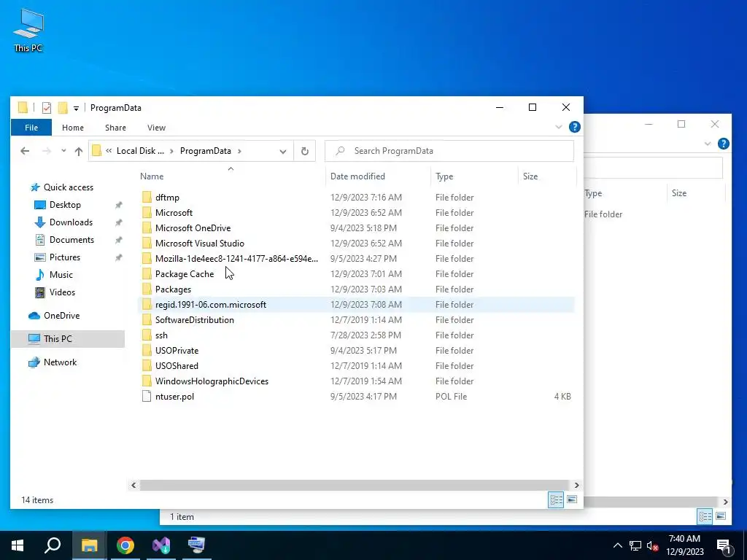Viewport: 747px width, 560px height.
Task: Refresh the ProgramData folder
Action: pos(305,152)
